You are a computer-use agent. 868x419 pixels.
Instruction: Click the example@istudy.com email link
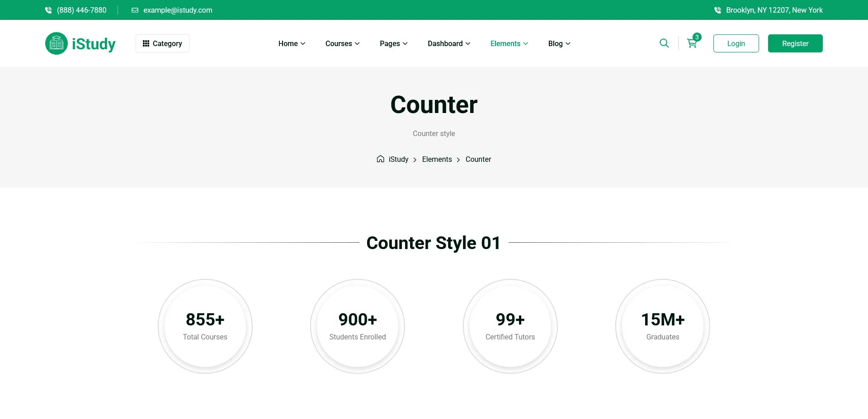178,10
